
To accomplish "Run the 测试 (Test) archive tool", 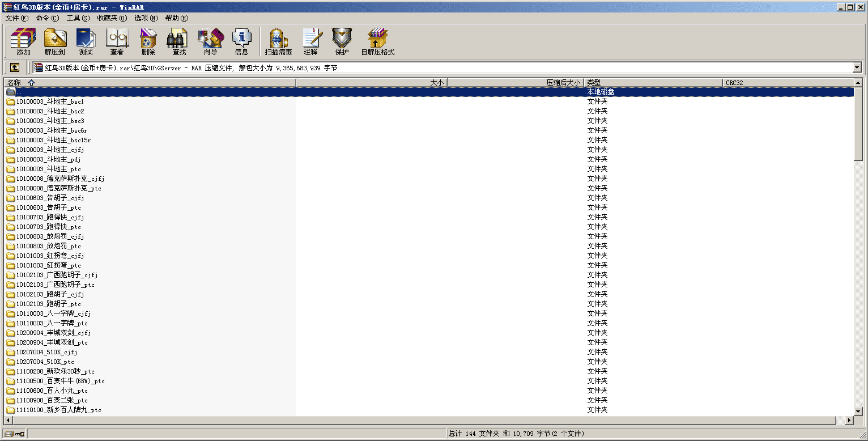I will [86, 41].
